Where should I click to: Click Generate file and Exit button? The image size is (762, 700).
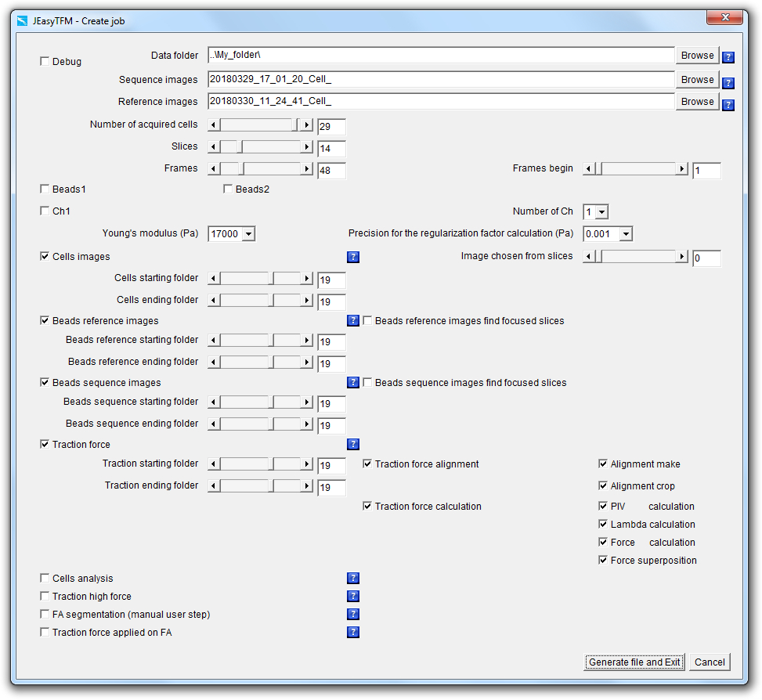(x=634, y=662)
